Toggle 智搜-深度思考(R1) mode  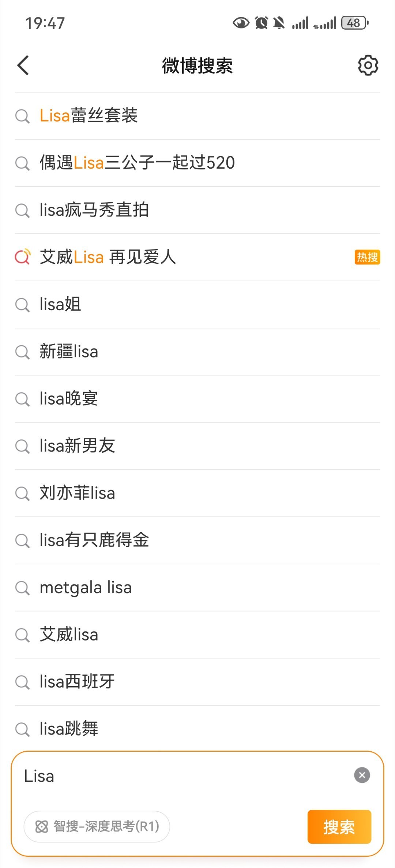coord(97,826)
